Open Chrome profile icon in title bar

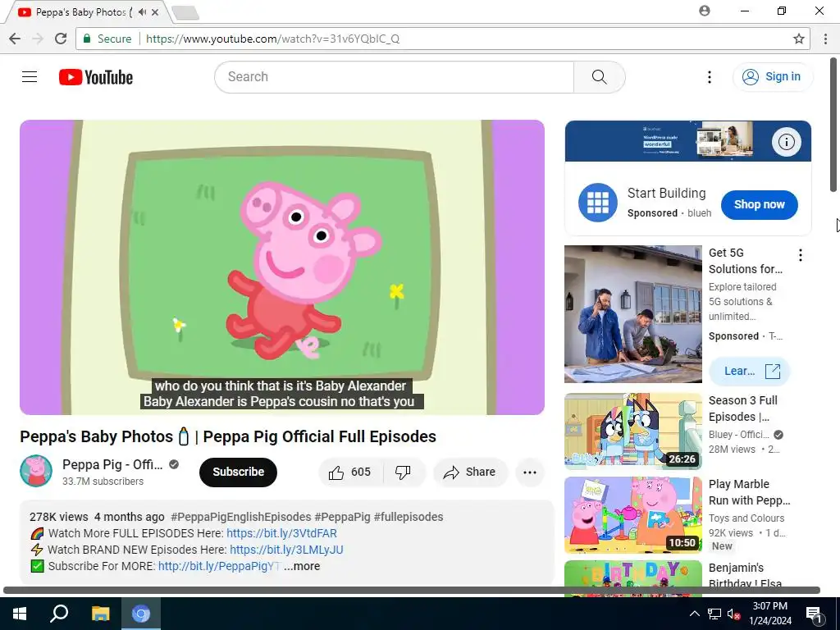pyautogui.click(x=705, y=11)
